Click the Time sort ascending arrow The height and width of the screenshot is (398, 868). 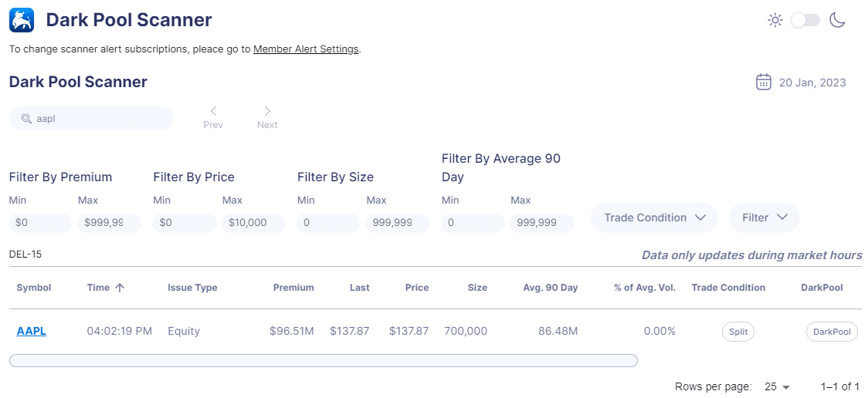pyautogui.click(x=120, y=288)
